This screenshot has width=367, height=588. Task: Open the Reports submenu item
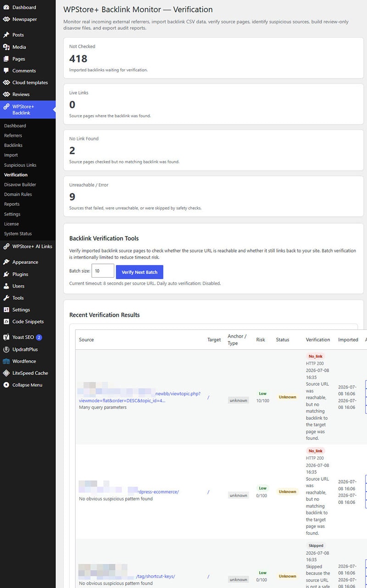tap(12, 204)
